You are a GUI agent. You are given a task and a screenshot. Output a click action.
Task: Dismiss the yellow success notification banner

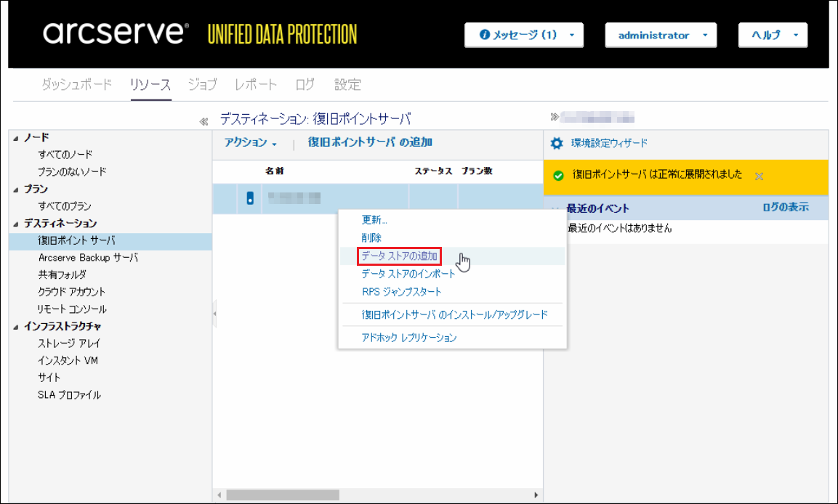(759, 176)
